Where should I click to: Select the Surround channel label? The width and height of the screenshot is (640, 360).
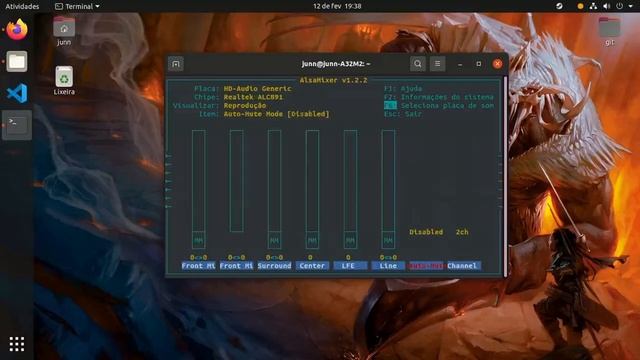[274, 266]
